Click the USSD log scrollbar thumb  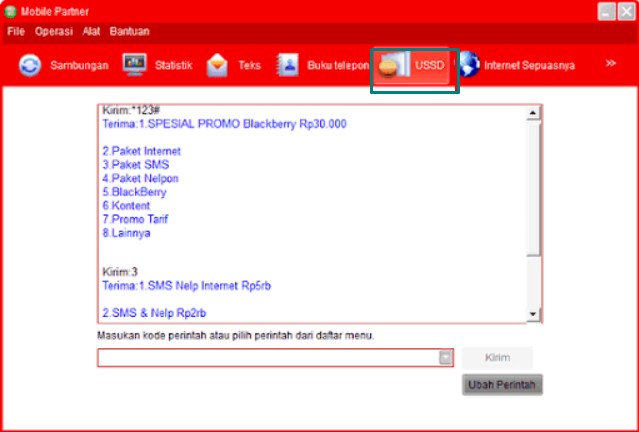tap(533, 188)
